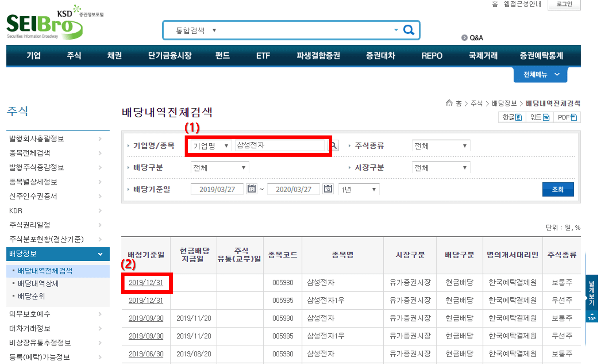Open the 주식 top menu
The image size is (601, 364).
coord(74,56)
